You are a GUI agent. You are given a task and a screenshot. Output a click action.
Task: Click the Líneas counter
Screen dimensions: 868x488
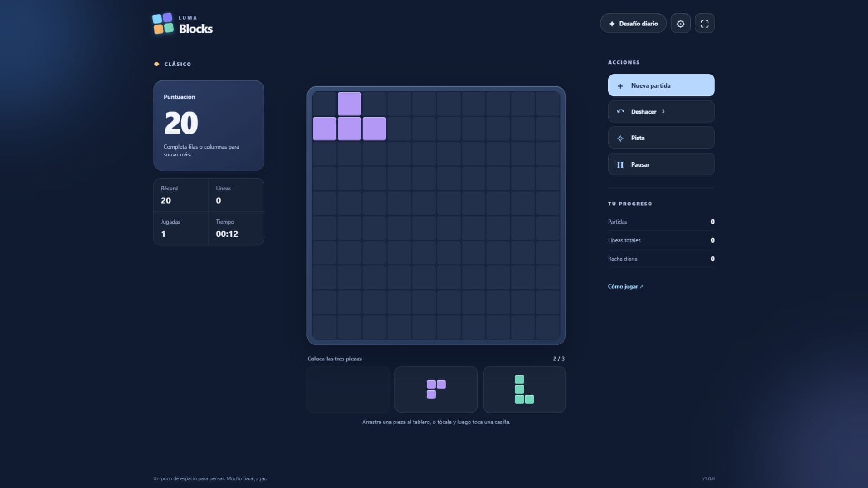pos(236,195)
